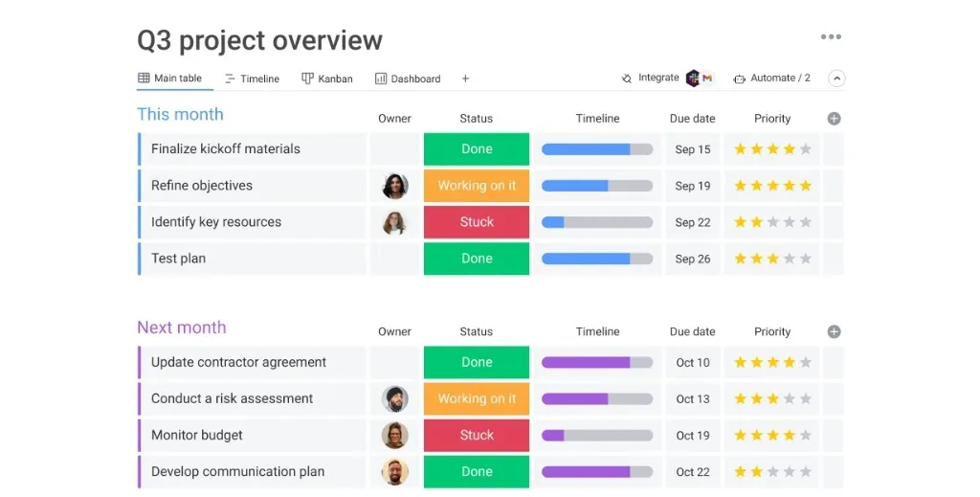
Task: Click the timeline bar for Test plan
Action: pos(597,259)
